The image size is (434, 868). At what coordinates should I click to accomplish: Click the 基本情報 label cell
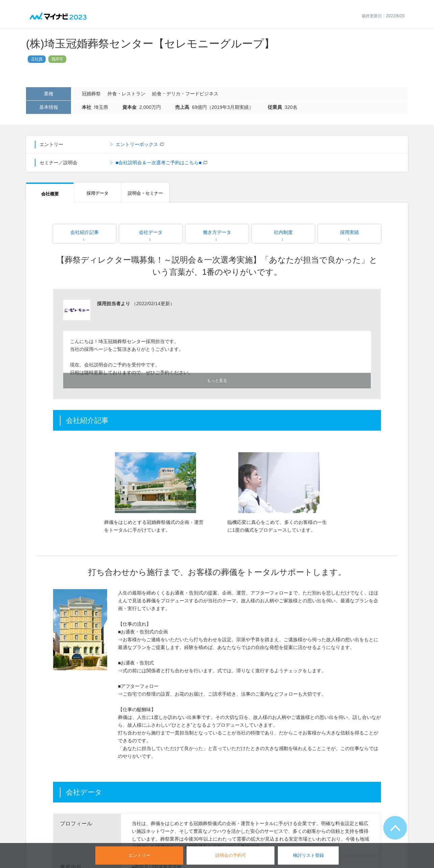[48, 107]
